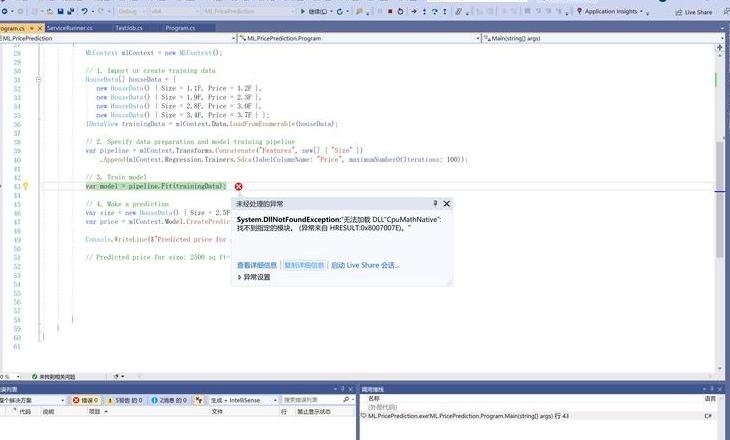The width and height of the screenshot is (730, 440).
Task: Click the View Details link
Action: coord(257,265)
